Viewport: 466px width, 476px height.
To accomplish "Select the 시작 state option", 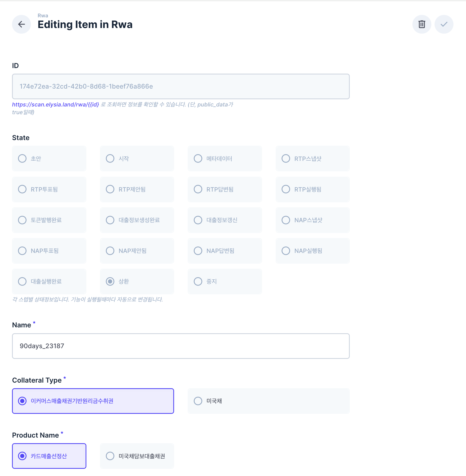I will (x=110, y=158).
